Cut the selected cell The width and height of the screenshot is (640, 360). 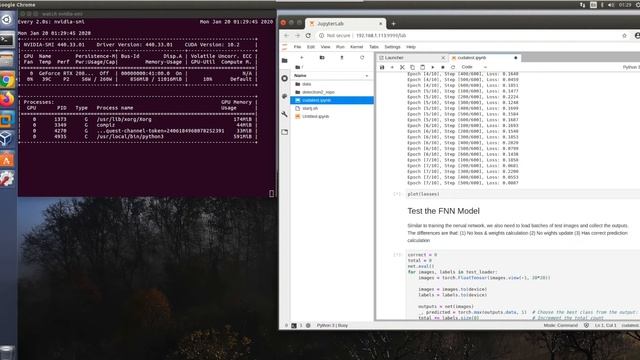coord(402,67)
